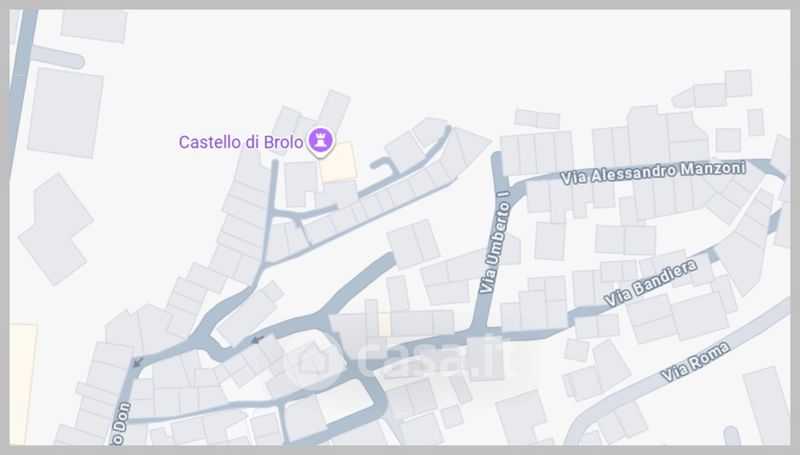Click the hook-shaped dead-end road near the castle
Image resolution: width=800 pixels, height=455 pixels.
tap(385, 166)
